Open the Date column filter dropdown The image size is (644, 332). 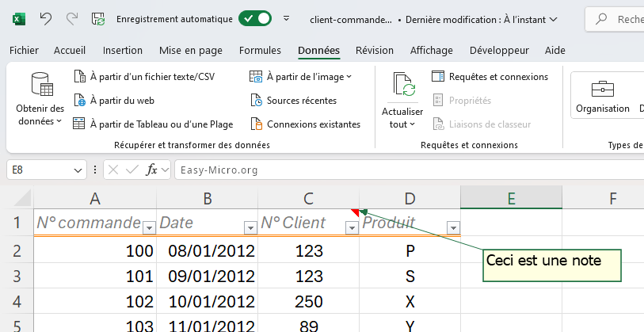tap(250, 227)
